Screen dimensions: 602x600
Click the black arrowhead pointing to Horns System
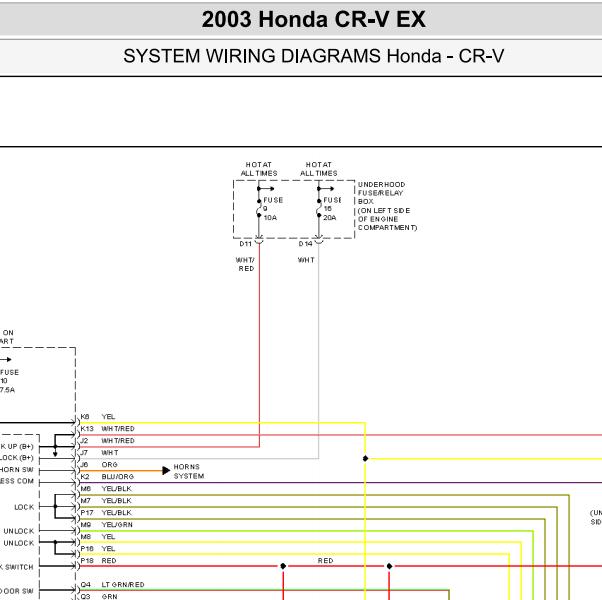coord(166,470)
